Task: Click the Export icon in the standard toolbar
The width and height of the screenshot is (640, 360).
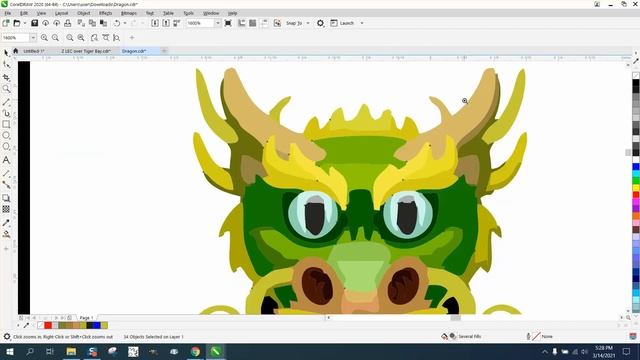Action: [166, 23]
